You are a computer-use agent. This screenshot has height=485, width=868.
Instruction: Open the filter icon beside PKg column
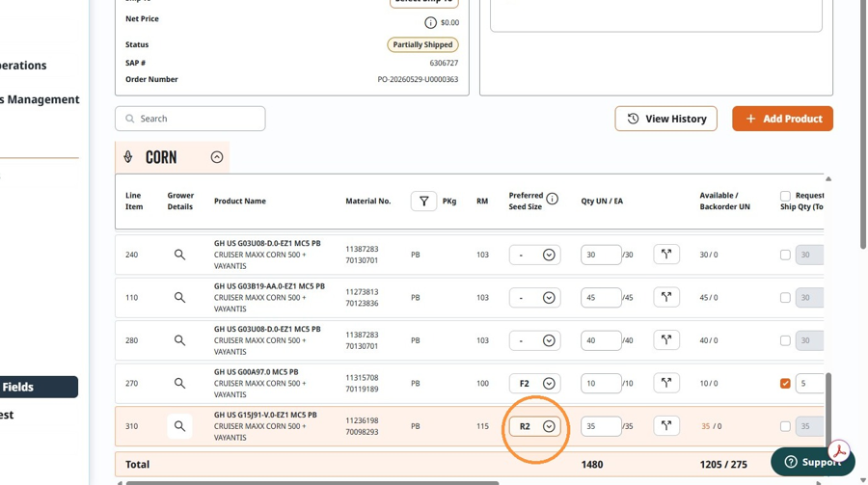[x=423, y=201]
